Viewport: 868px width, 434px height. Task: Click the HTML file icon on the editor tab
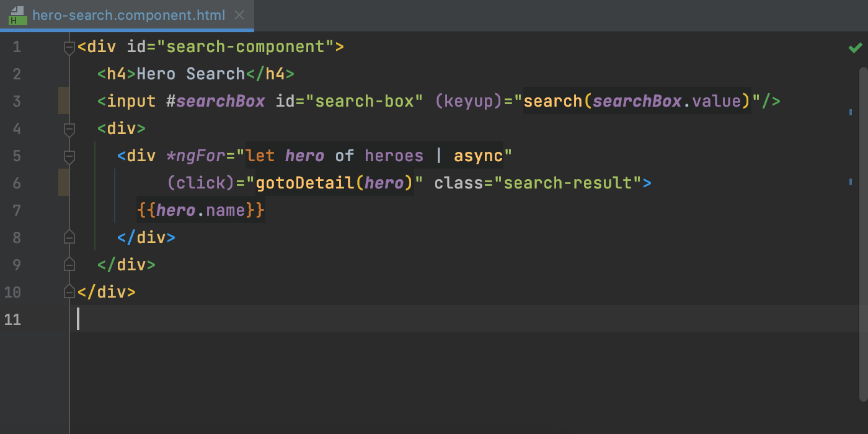(x=17, y=15)
